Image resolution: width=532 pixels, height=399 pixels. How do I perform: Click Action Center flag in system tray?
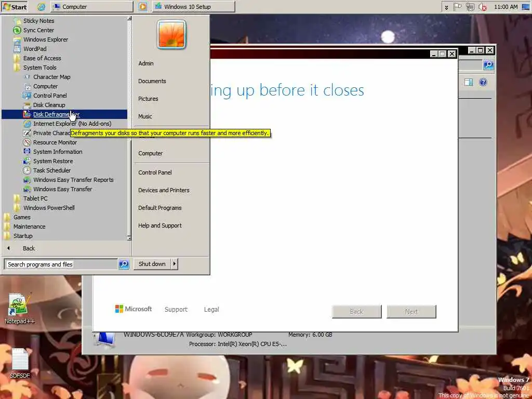pyautogui.click(x=458, y=7)
